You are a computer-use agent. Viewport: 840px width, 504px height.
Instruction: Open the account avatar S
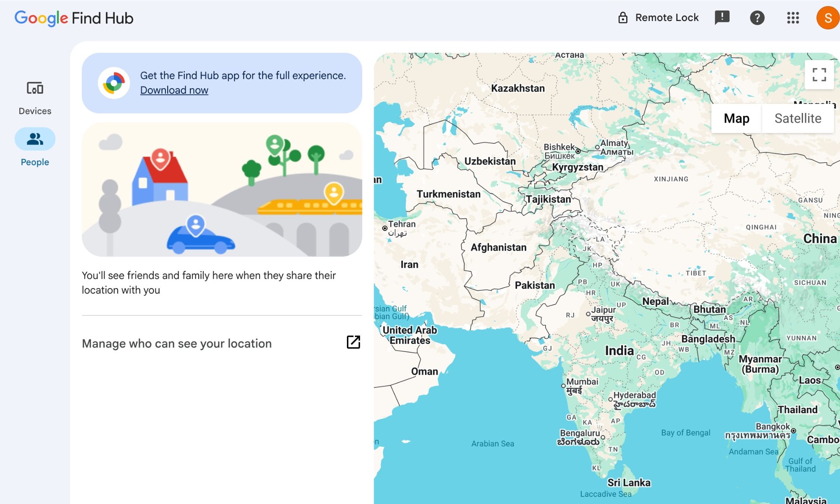coord(827,18)
